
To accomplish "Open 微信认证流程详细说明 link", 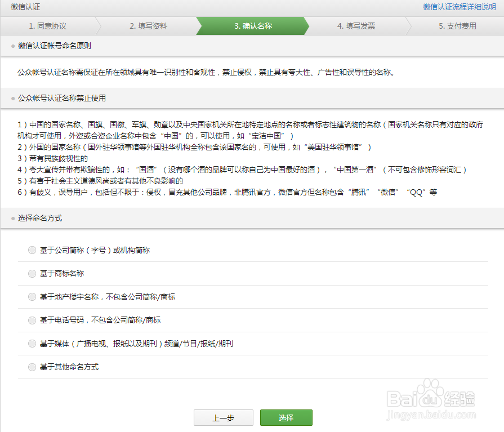I will [x=460, y=7].
